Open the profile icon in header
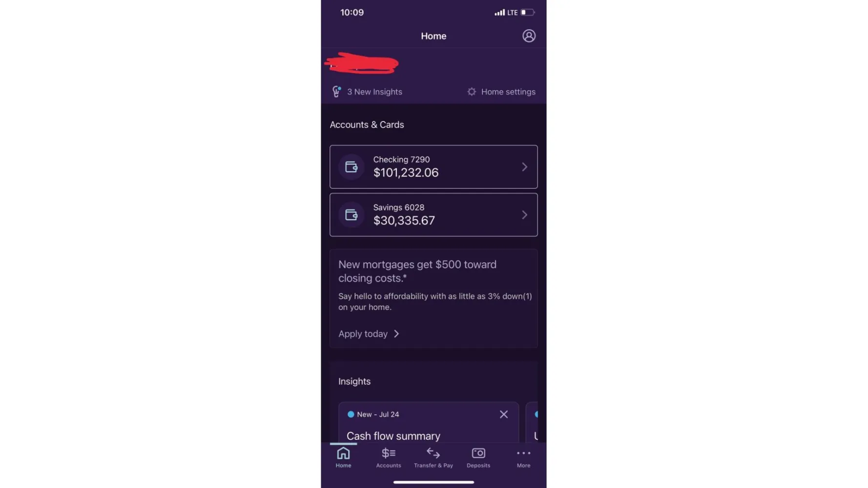Viewport: 868px width, 488px height. (529, 36)
